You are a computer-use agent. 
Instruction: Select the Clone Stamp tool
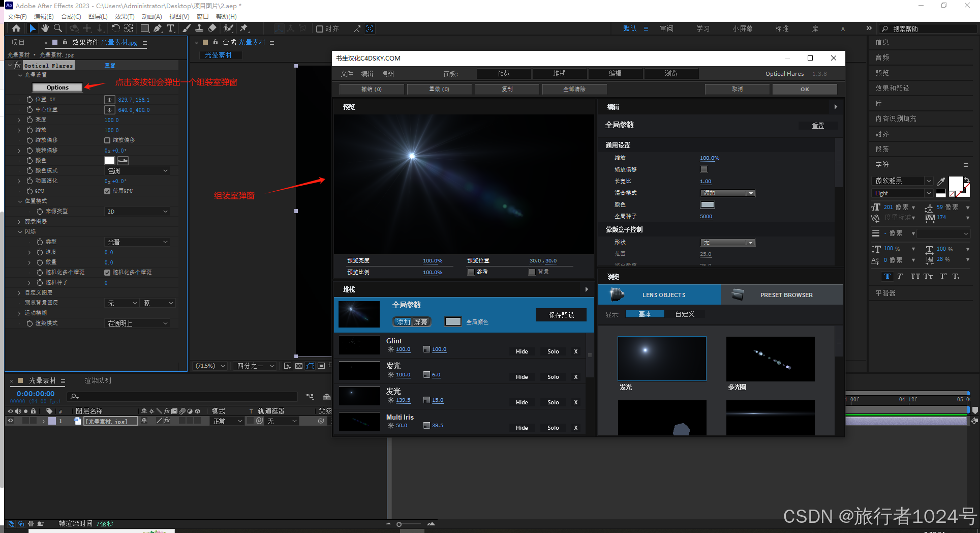tap(199, 28)
